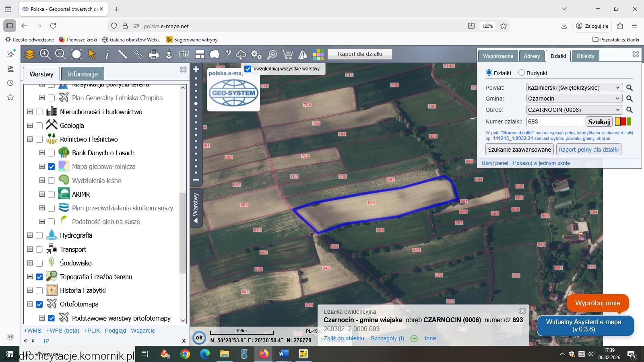Click the link chain icon in toolbar
The image size is (644, 362).
(138, 54)
